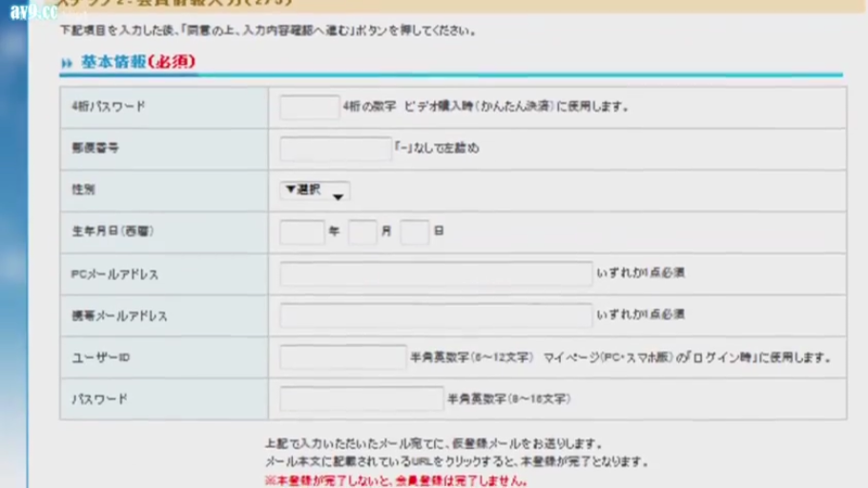Click the double-arrow icon beside 基本情報
This screenshot has width=868, height=488.
point(67,63)
